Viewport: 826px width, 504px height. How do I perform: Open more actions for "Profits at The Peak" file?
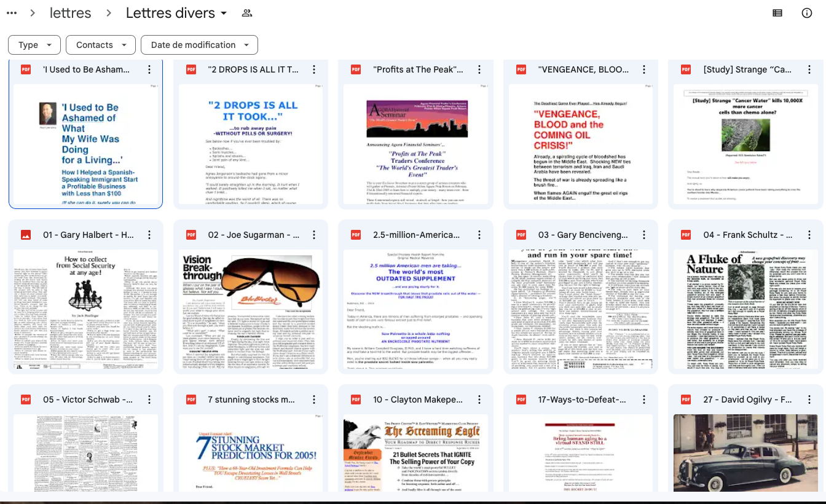click(x=479, y=70)
